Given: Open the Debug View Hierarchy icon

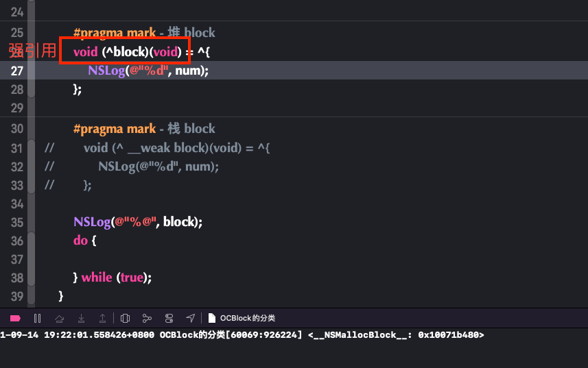Looking at the screenshot, I should [x=126, y=318].
